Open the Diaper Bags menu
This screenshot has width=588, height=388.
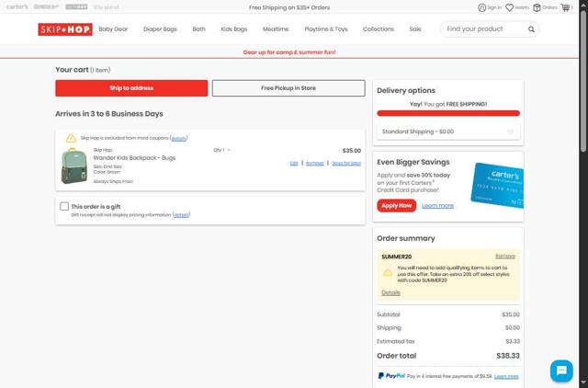[x=160, y=29]
